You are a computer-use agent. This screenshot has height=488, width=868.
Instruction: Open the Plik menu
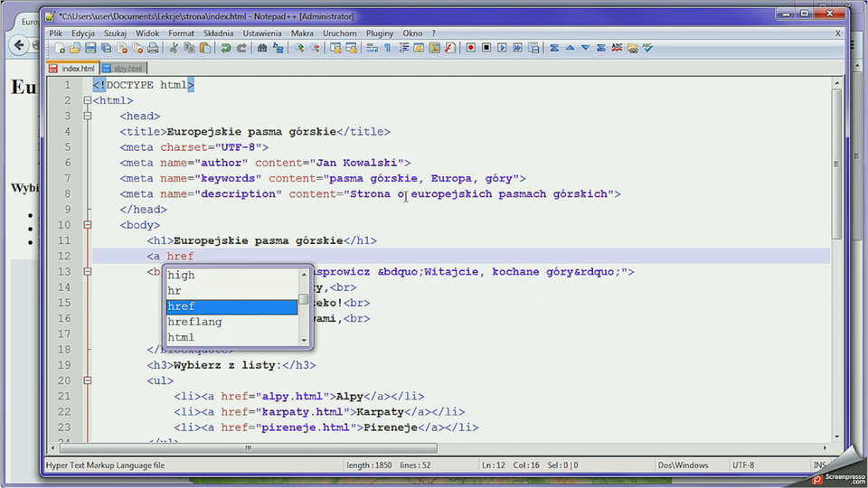pyautogui.click(x=55, y=33)
